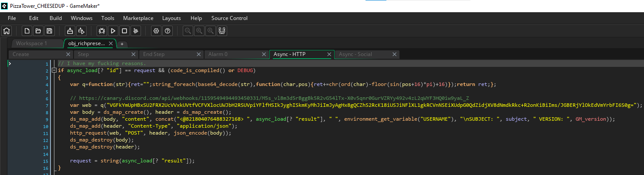This screenshot has height=175, width=644.
Task: Click the canary.discord.com webhook comment line
Action: [x=269, y=98]
